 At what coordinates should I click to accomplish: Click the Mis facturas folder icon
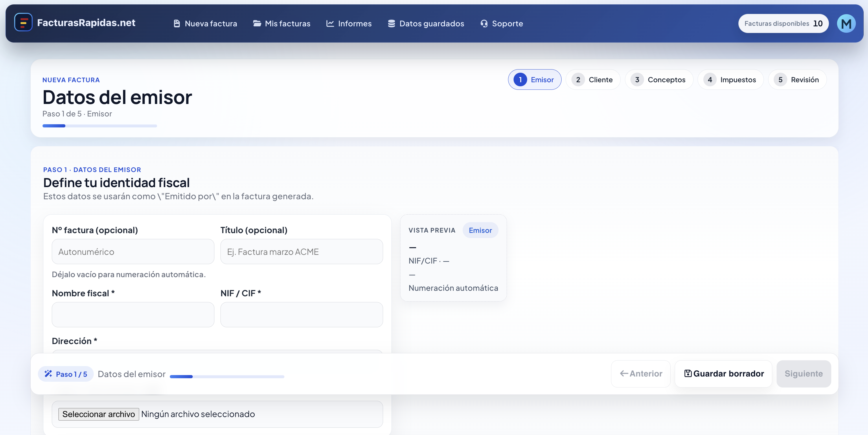[257, 24]
